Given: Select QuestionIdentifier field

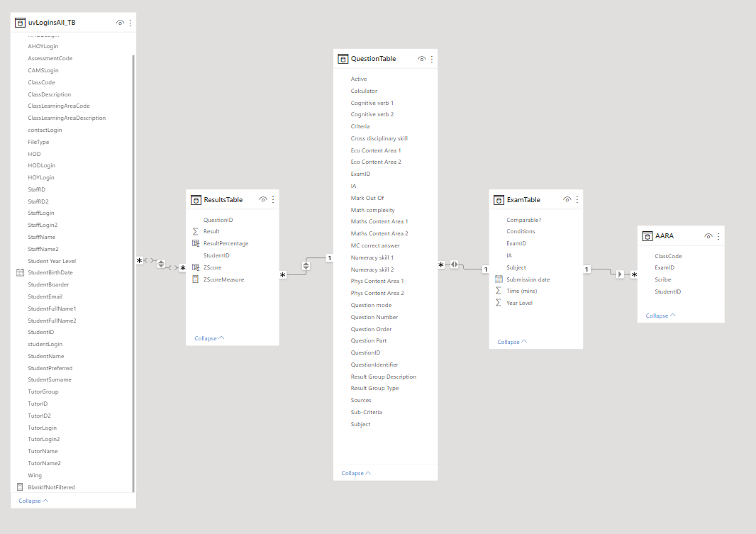Looking at the screenshot, I should click(374, 365).
